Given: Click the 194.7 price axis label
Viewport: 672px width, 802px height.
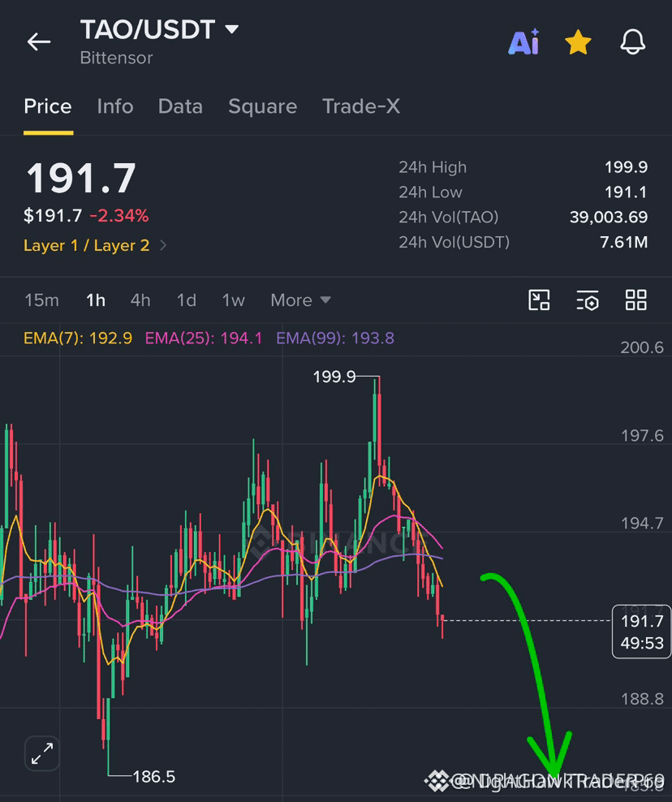Looking at the screenshot, I should (x=642, y=524).
